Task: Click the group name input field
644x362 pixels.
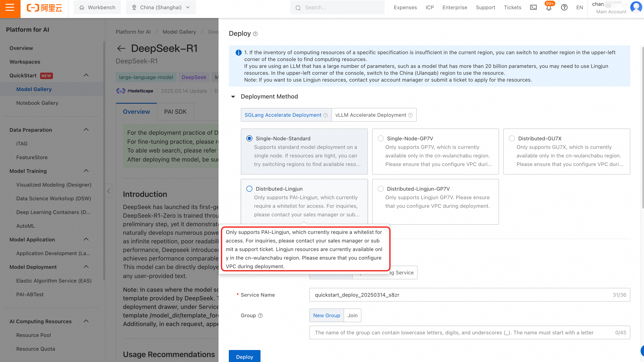Action: (x=469, y=332)
